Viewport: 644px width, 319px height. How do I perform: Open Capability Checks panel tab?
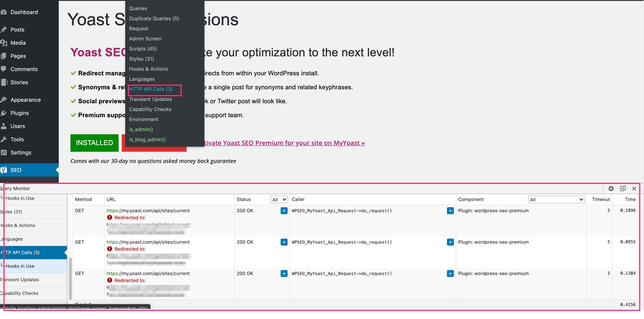[x=33, y=293]
